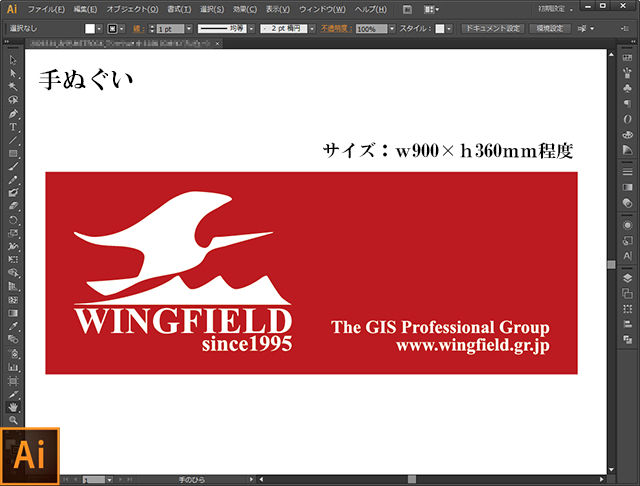Choose the Rectangle tool
Screen dimensions: 640x486
(x=13, y=153)
